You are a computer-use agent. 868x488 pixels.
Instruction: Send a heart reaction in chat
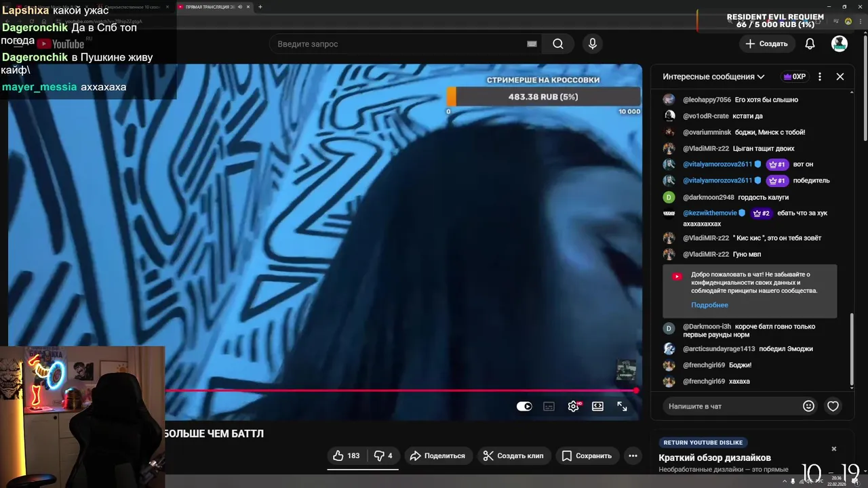coord(833,406)
